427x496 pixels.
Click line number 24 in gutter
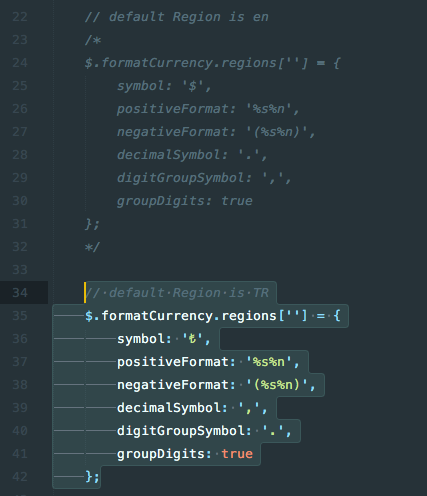click(20, 63)
